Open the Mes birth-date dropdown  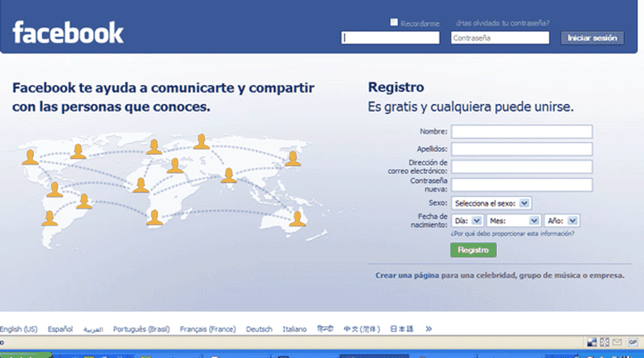point(513,221)
